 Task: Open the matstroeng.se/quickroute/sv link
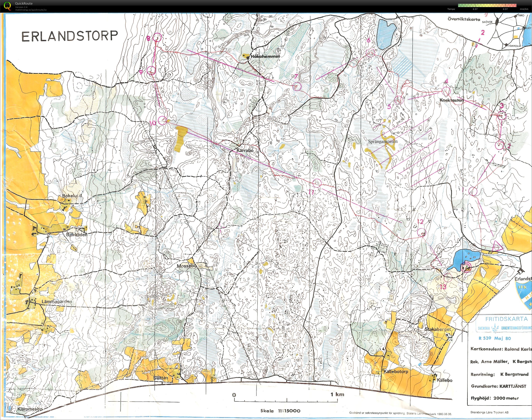pos(31,10)
